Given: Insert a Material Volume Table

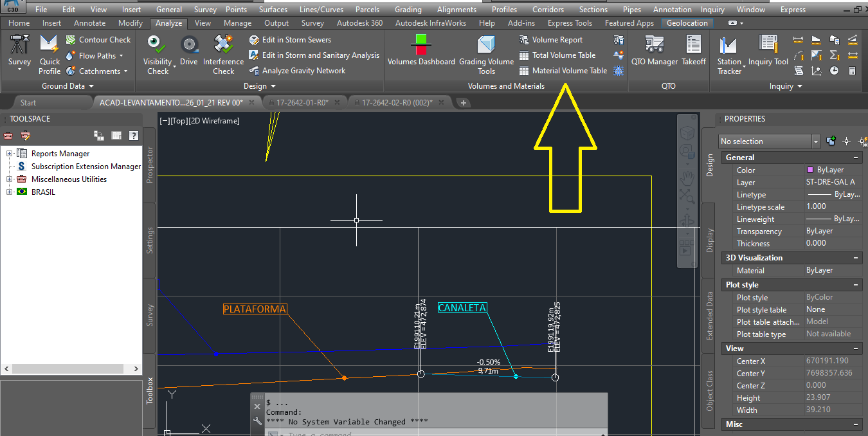Looking at the screenshot, I should [x=563, y=71].
